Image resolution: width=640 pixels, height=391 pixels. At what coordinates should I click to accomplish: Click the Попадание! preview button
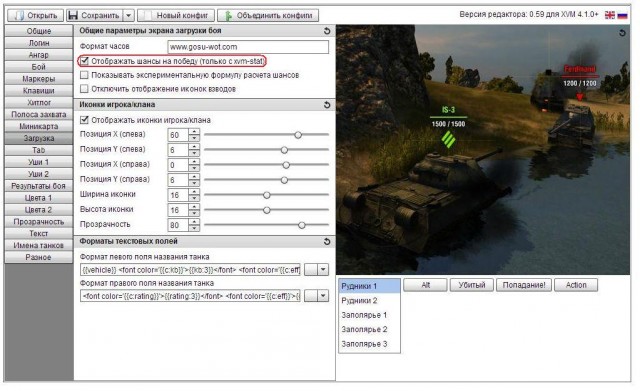click(x=524, y=285)
